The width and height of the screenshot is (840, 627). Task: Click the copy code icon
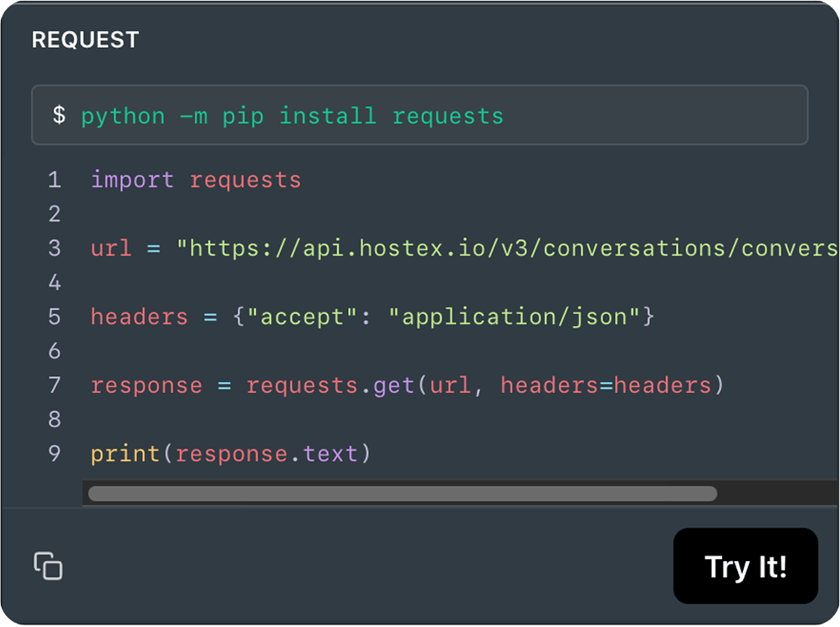click(x=49, y=566)
